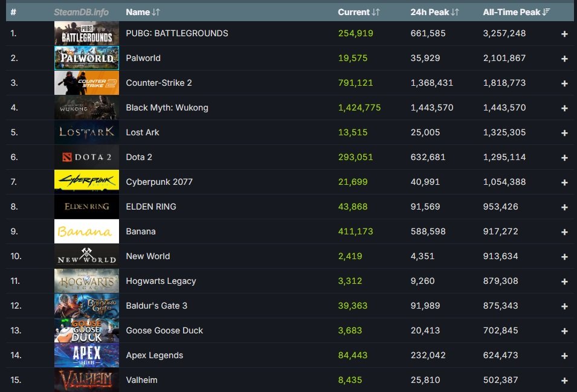
Task: Expand the Valheim row details
Action: click(x=564, y=380)
